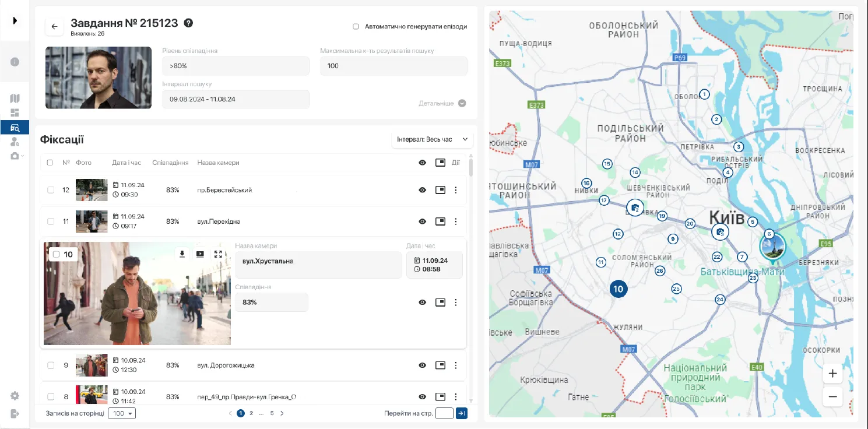Viewport: 868px width, 429px height.
Task: Tick the checkbox on fixation 10
Action: pyautogui.click(x=56, y=254)
